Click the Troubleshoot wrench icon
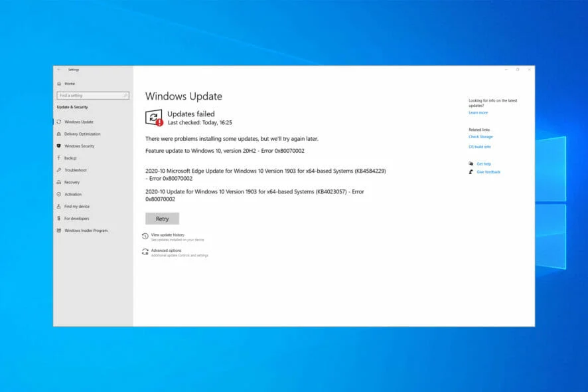Viewport: 588px width, 392px height. point(59,170)
